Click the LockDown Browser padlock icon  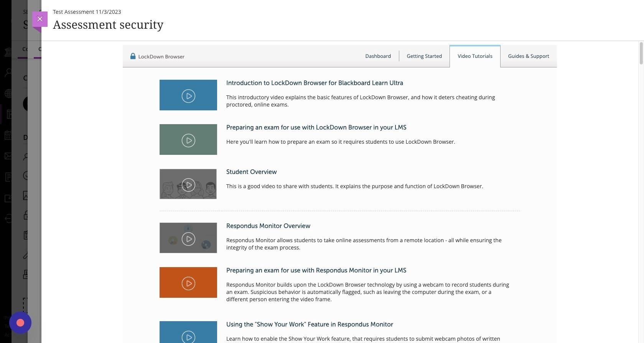(133, 56)
